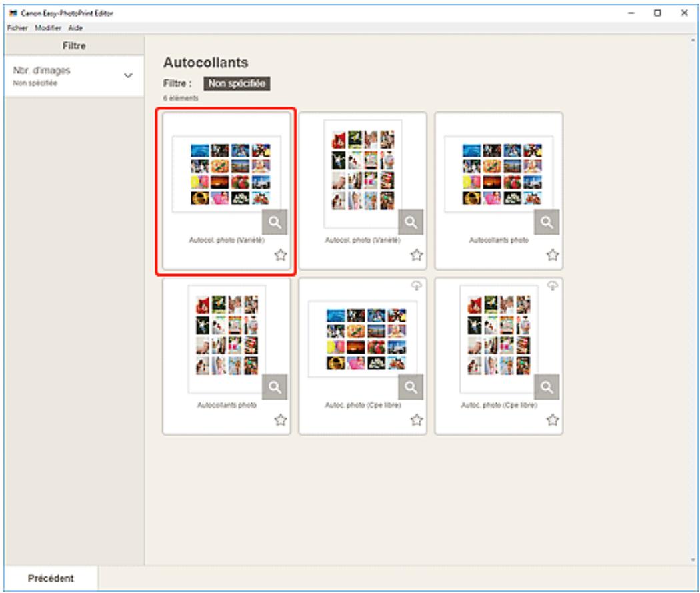Viewport: 700px width, 593px height.
Task: Select the landscape Autocol. photo (Variété) thumbnail
Action: coord(227,174)
